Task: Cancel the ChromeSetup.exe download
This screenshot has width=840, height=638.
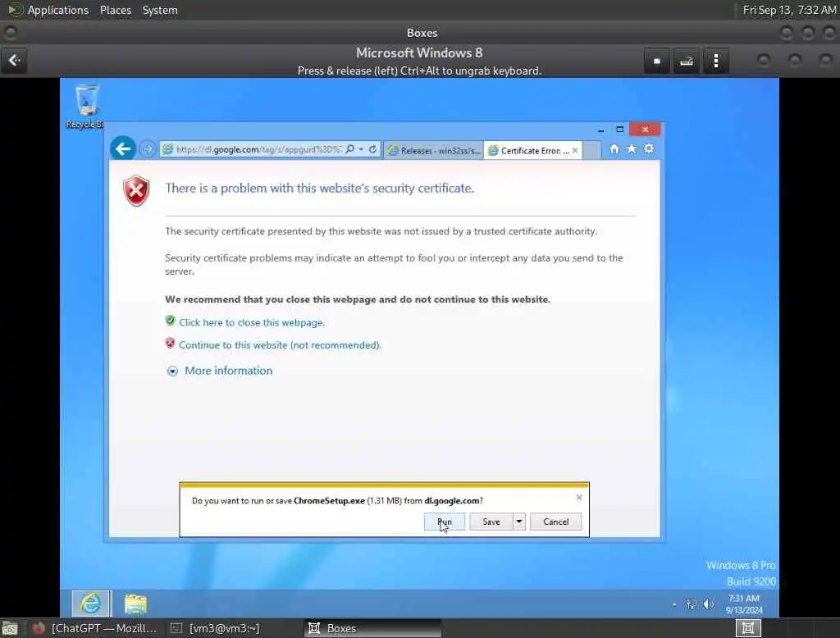Action: click(555, 522)
